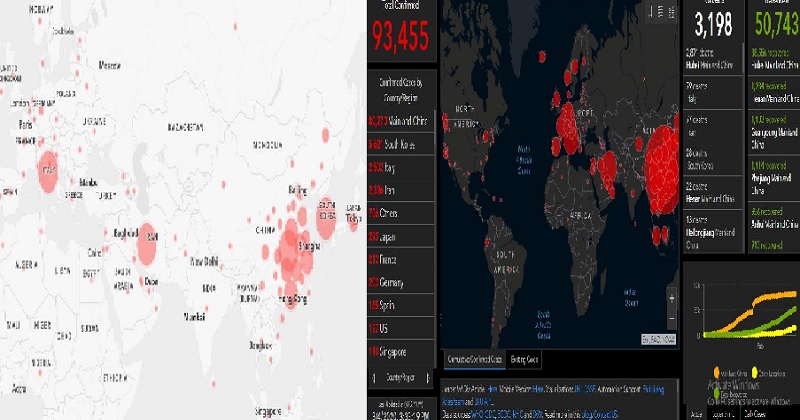This screenshot has width=800, height=420.
Task: Open the Mobile Version Here link
Action: click(538, 389)
